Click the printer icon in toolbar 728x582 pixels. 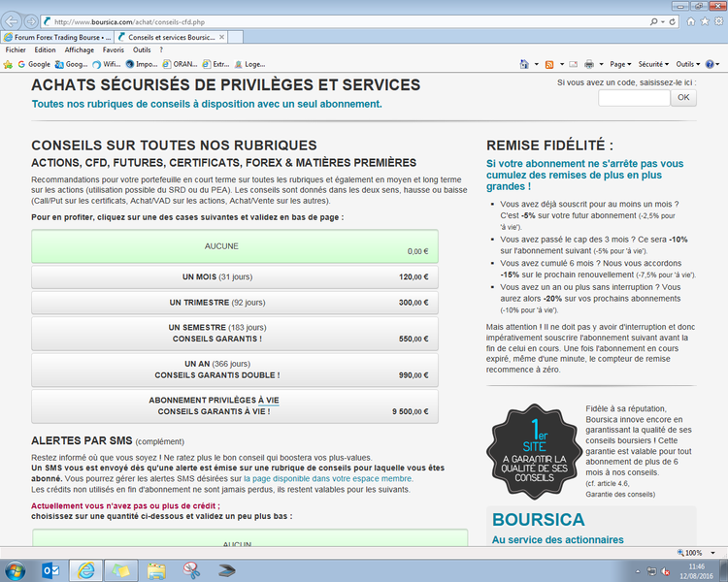(589, 64)
